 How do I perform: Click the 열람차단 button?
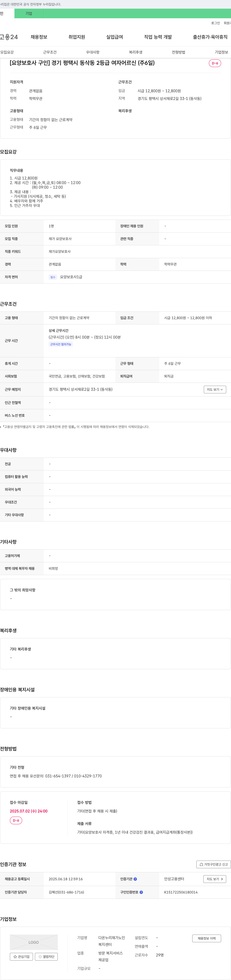(x=46, y=956)
